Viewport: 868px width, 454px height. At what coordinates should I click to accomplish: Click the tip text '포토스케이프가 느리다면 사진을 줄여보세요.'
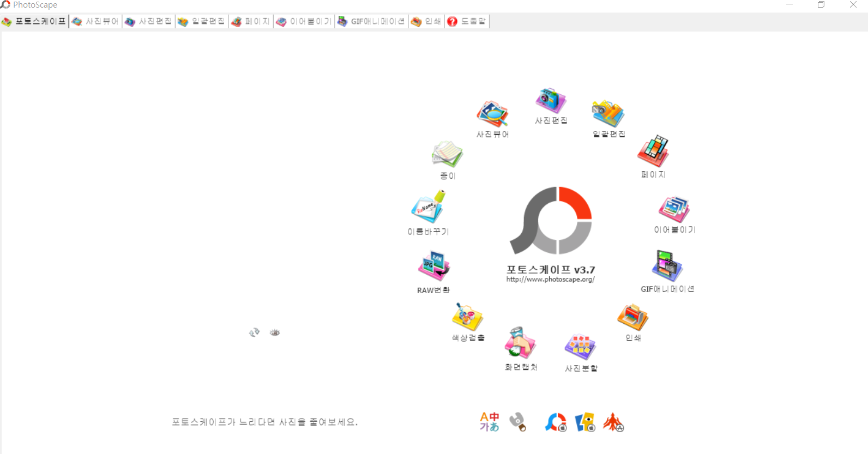pos(265,422)
